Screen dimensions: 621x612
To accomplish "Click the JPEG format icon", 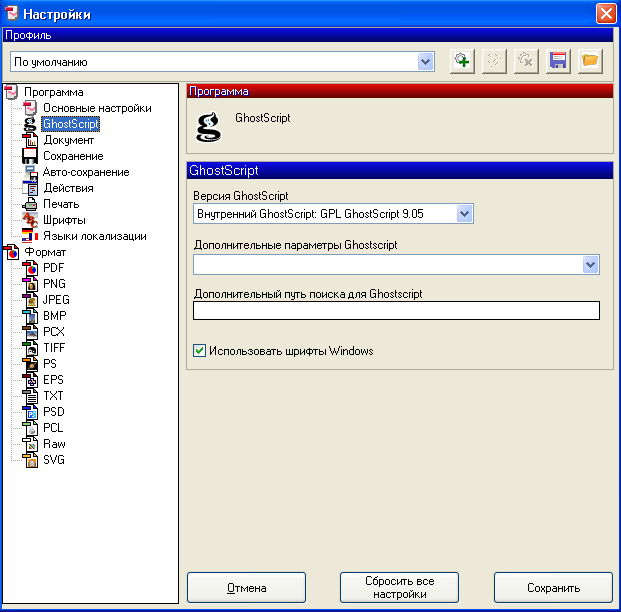I will click(x=30, y=300).
